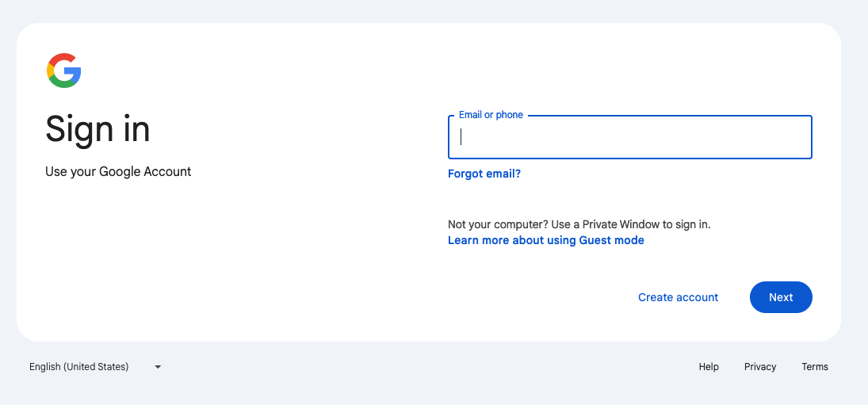The width and height of the screenshot is (868, 405).
Task: Open "Learn more about using Guest mode"
Action: [x=545, y=240]
